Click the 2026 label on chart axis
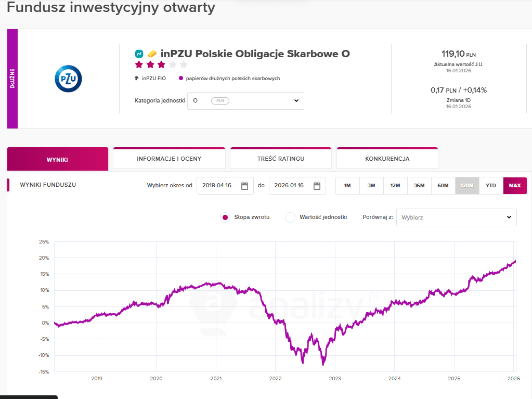 (x=514, y=378)
